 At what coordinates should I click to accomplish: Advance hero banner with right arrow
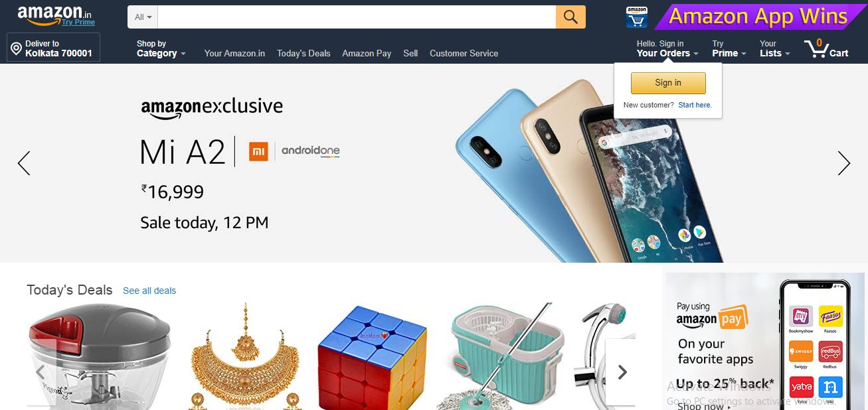point(843,163)
